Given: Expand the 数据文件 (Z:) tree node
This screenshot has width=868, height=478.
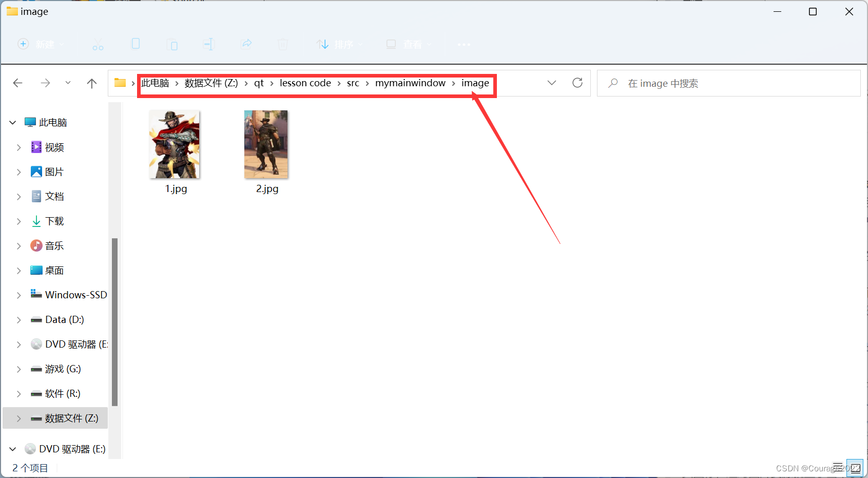Looking at the screenshot, I should click(19, 418).
